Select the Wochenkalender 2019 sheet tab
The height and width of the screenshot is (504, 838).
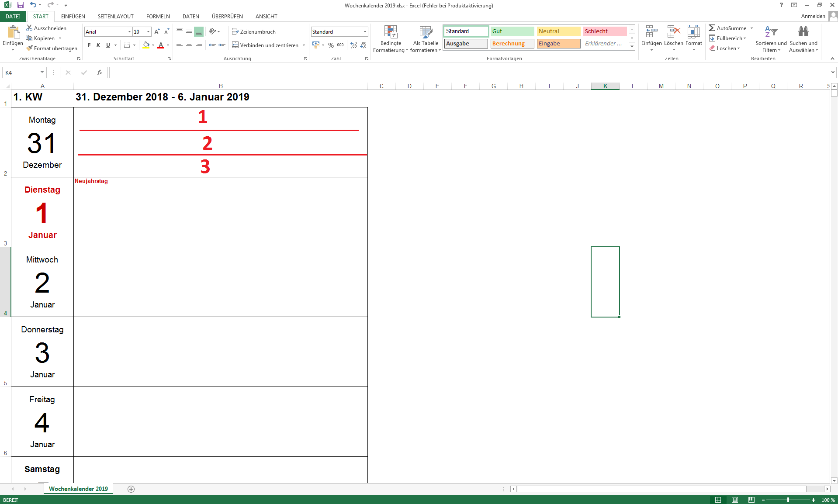coord(78,489)
